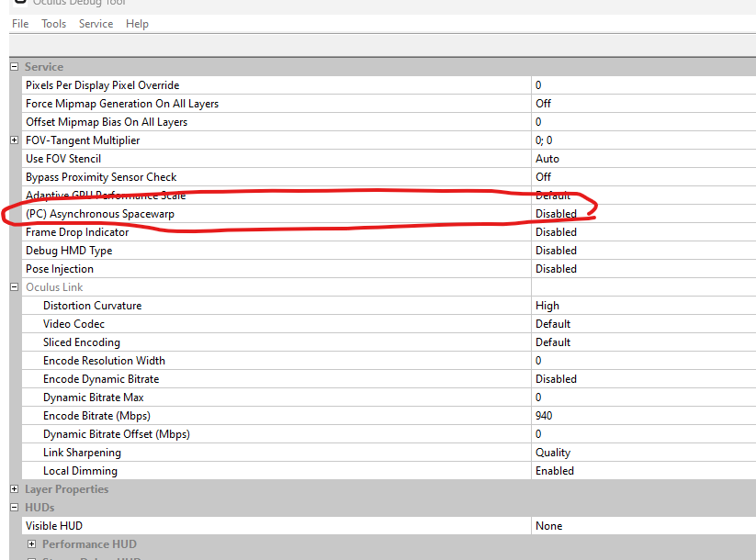
Task: Open the Help menu
Action: tap(137, 24)
